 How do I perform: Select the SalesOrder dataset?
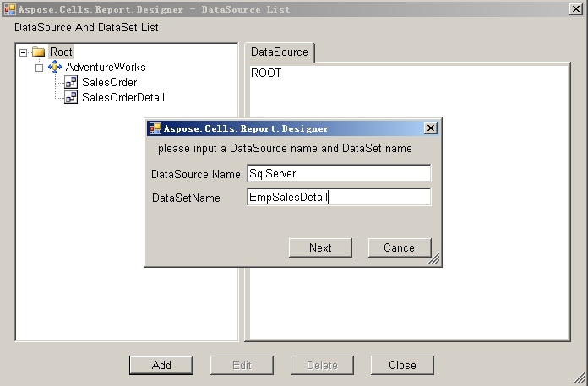[x=110, y=83]
